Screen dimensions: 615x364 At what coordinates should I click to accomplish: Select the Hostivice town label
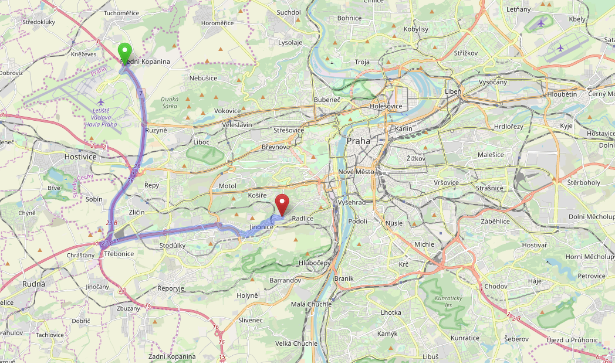click(x=80, y=157)
